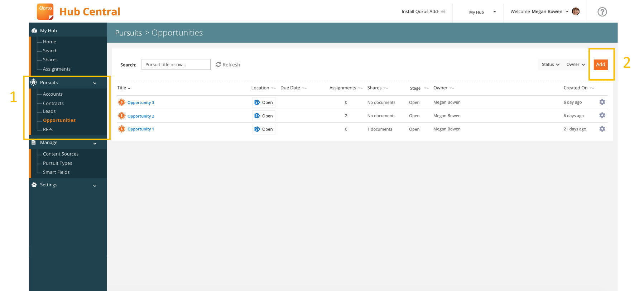Open the help question mark icon
The height and width of the screenshot is (291, 644).
click(602, 12)
